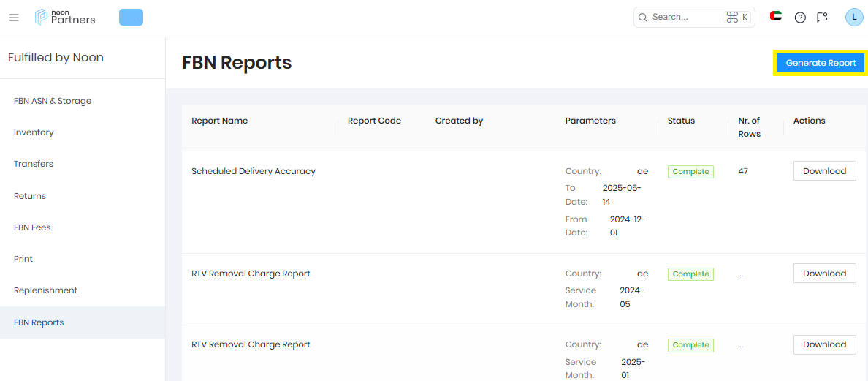Click the command K shortcut badge

[736, 17]
